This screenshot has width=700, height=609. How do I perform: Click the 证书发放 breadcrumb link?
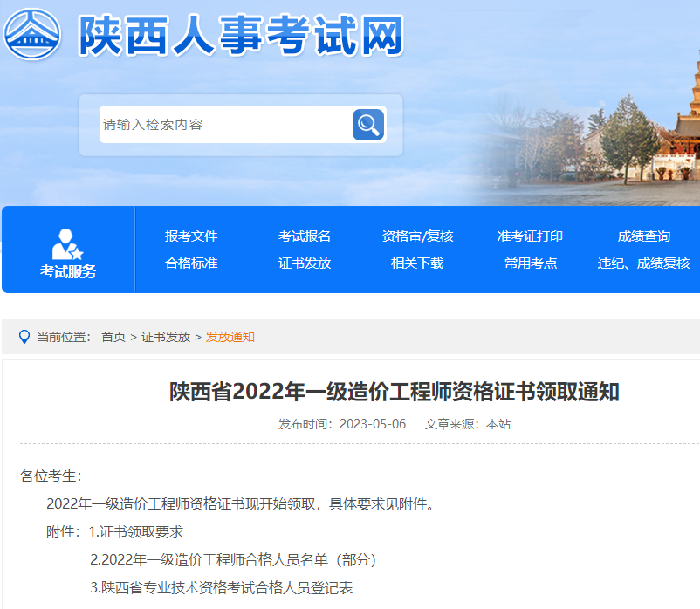166,337
